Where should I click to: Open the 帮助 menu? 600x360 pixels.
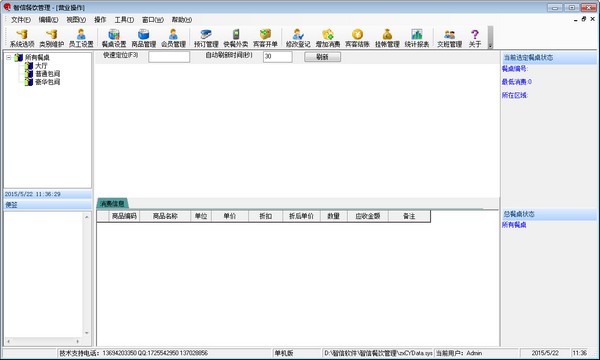pyautogui.click(x=181, y=20)
